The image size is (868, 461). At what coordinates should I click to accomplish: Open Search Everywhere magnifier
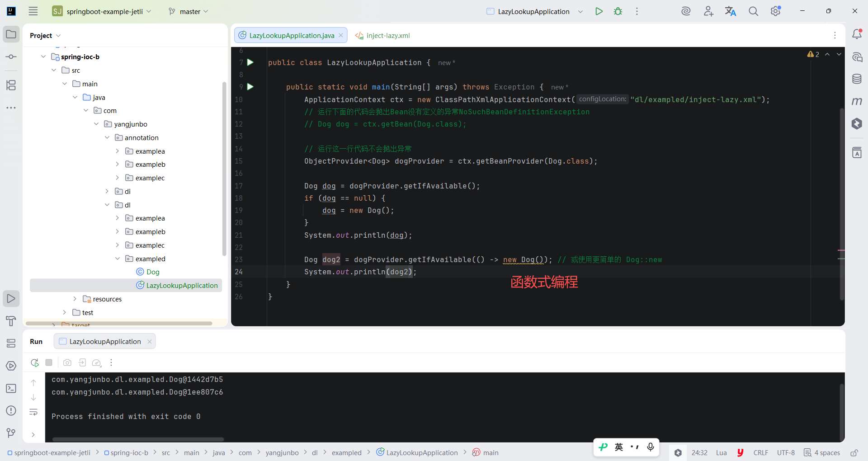click(753, 11)
